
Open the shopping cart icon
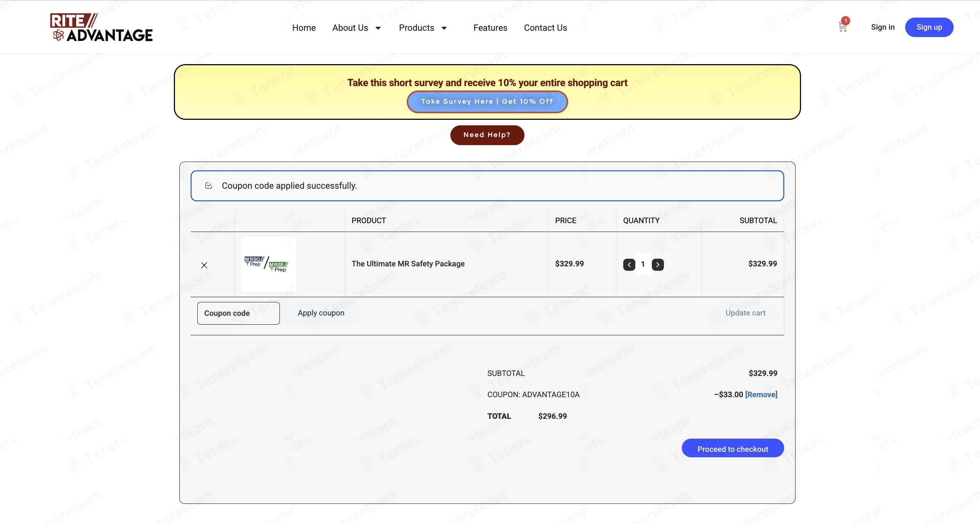[842, 27]
